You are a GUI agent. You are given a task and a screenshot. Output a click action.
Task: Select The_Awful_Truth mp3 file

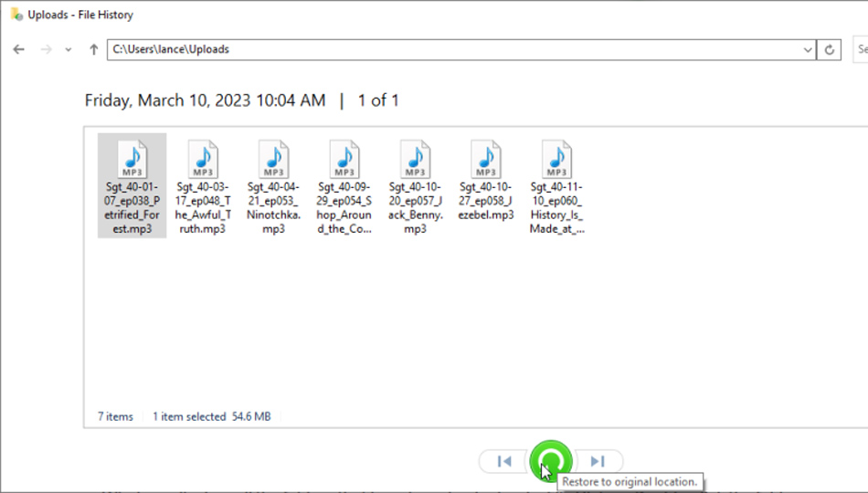pos(203,185)
